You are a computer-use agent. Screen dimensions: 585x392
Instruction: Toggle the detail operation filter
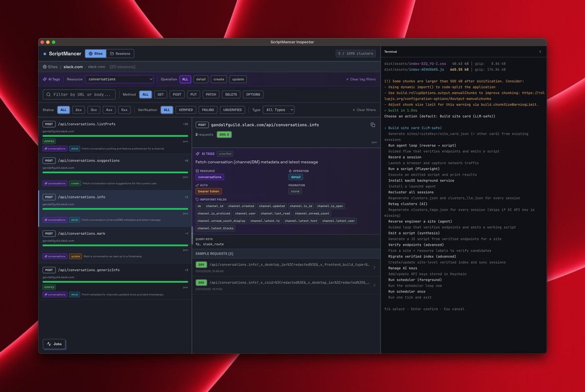[x=200, y=79]
